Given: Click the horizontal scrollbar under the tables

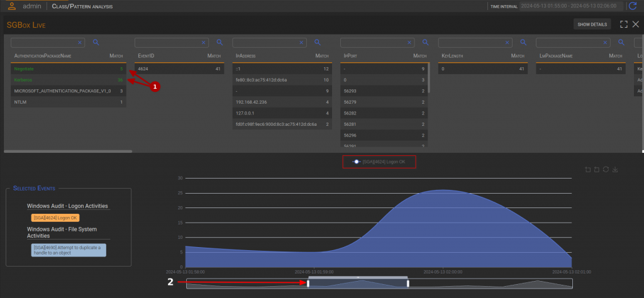Looking at the screenshot, I should [68, 152].
